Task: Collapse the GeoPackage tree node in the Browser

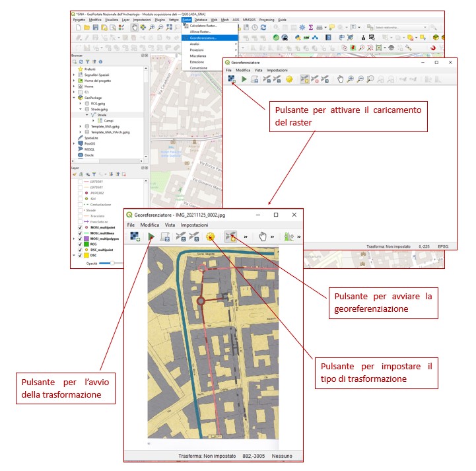Action: 74,98
